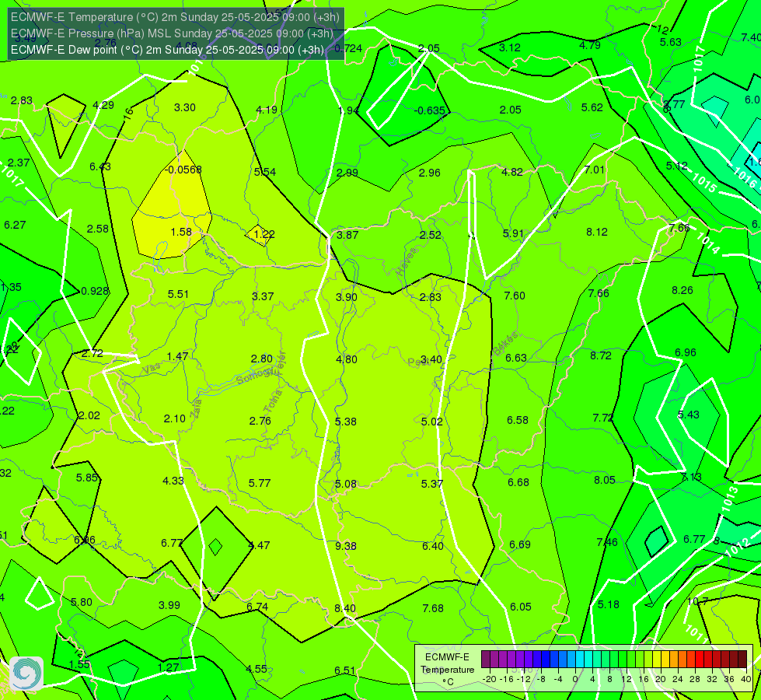This screenshot has height=700, width=761.
Task: Click the 4.55 value at the bottom
Action: click(x=257, y=669)
